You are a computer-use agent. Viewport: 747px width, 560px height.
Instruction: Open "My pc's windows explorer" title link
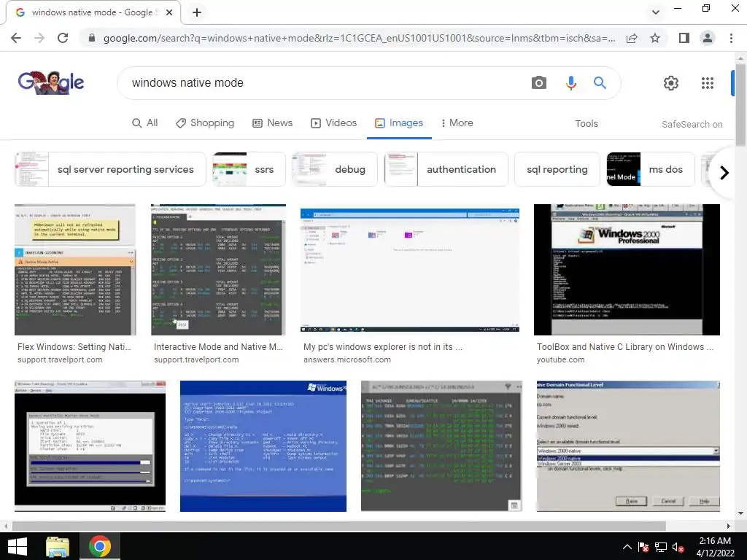pos(382,347)
